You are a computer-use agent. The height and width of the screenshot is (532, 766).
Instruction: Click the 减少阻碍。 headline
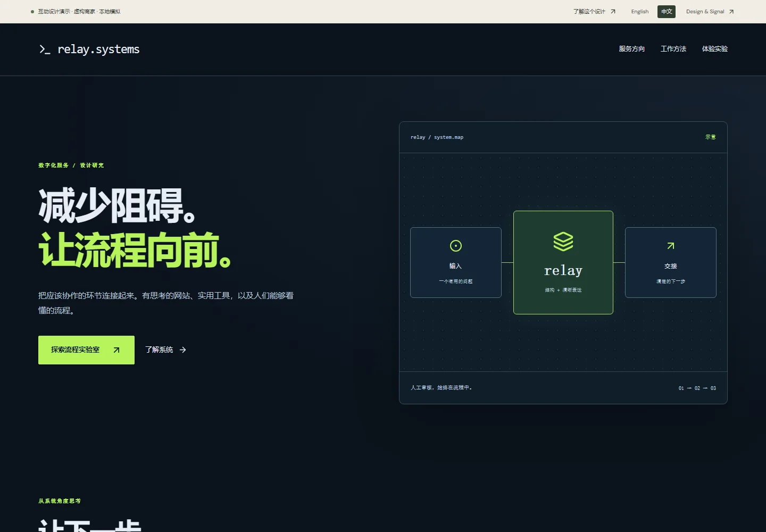[x=118, y=205]
